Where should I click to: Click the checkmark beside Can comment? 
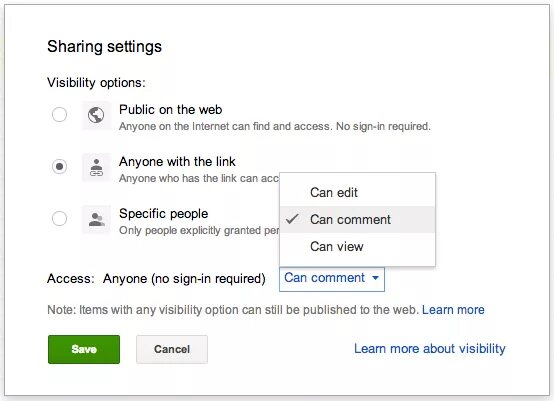point(292,219)
